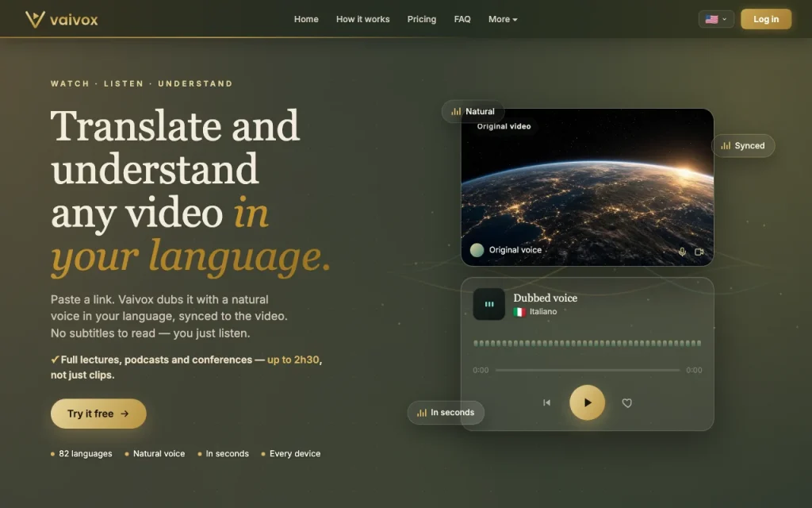Click the dubbed voice equalizer tile
This screenshot has height=508, width=812.
[x=488, y=304]
